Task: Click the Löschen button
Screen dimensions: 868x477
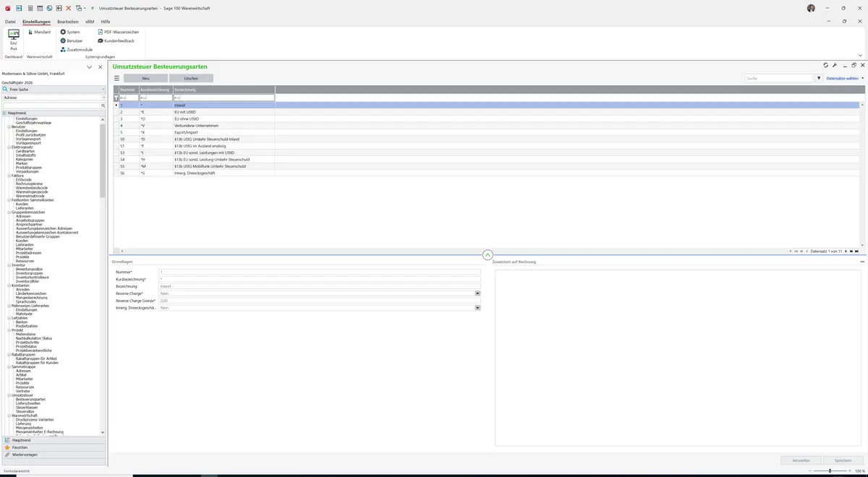Action: [191, 78]
